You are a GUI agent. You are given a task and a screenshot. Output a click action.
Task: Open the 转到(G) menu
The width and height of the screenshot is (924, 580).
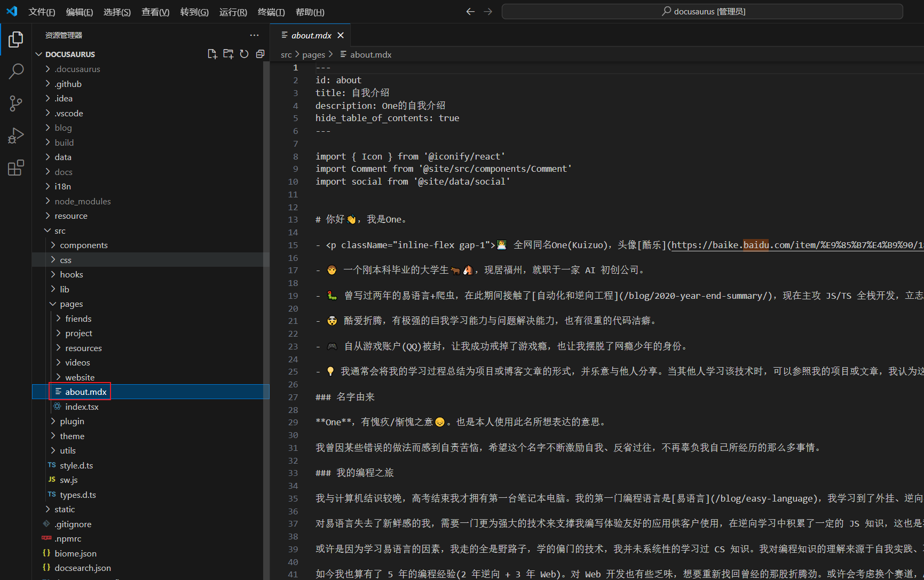click(x=194, y=12)
